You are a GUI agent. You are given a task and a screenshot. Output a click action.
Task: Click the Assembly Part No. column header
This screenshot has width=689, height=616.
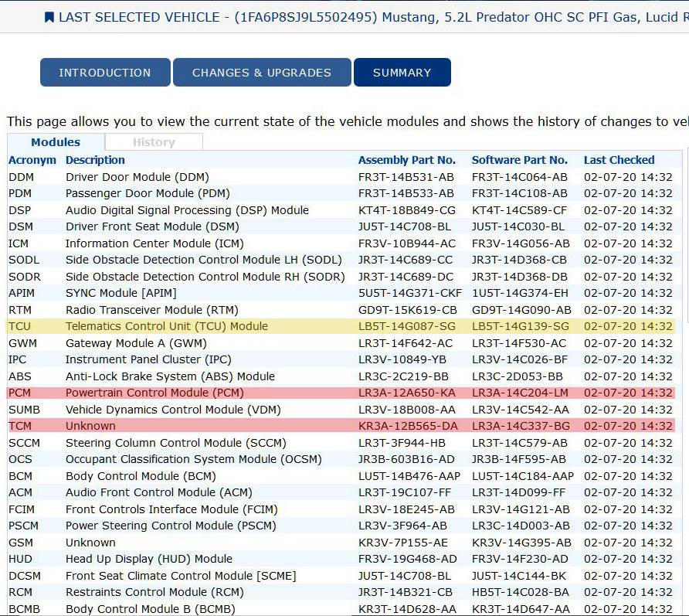[407, 160]
